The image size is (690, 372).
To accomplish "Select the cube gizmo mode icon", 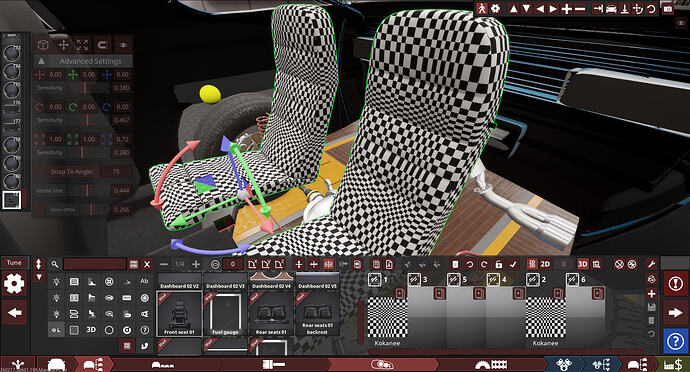I will point(43,45).
